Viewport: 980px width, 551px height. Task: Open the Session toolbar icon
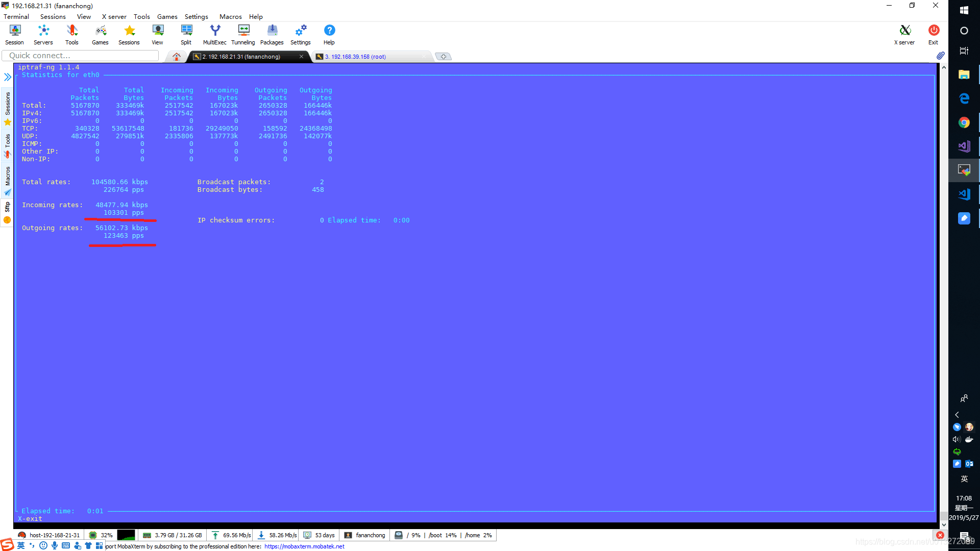click(14, 35)
